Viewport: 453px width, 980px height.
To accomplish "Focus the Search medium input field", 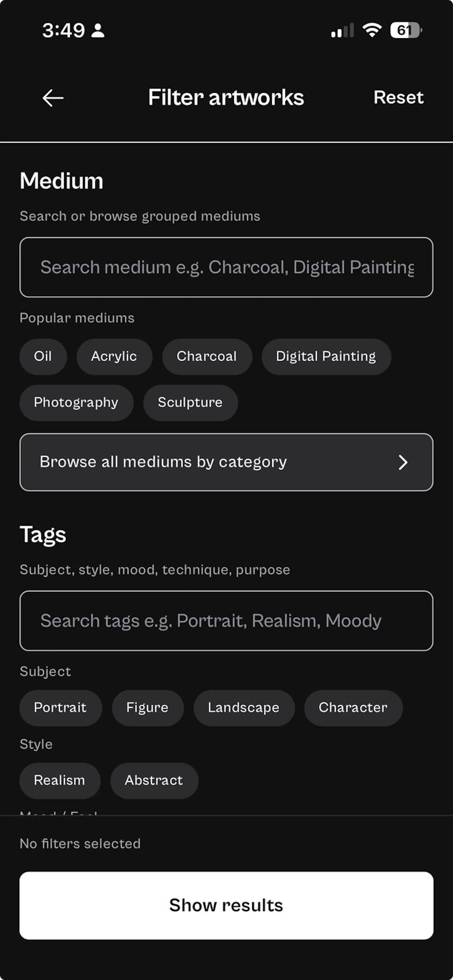I will pos(226,267).
